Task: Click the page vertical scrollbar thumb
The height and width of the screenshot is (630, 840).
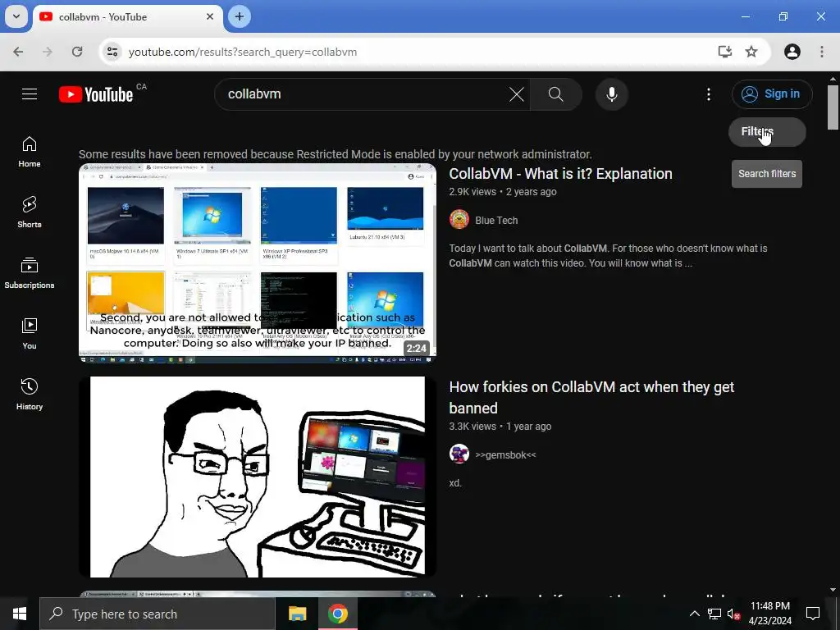Action: [x=833, y=107]
